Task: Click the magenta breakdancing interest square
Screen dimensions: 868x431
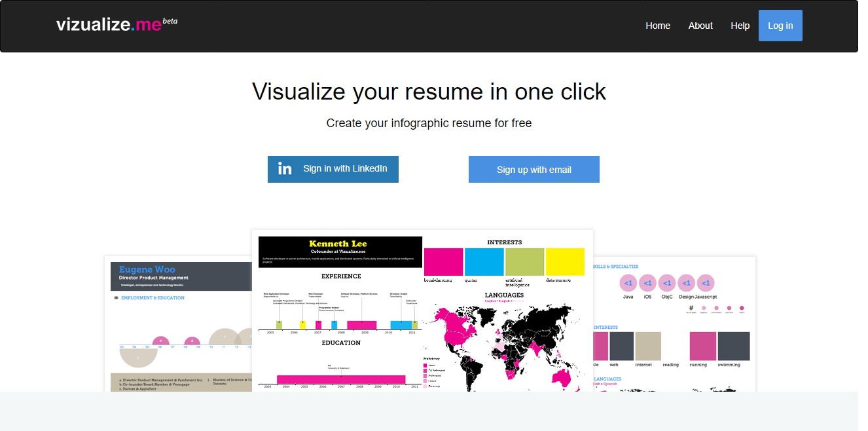Action: [444, 261]
